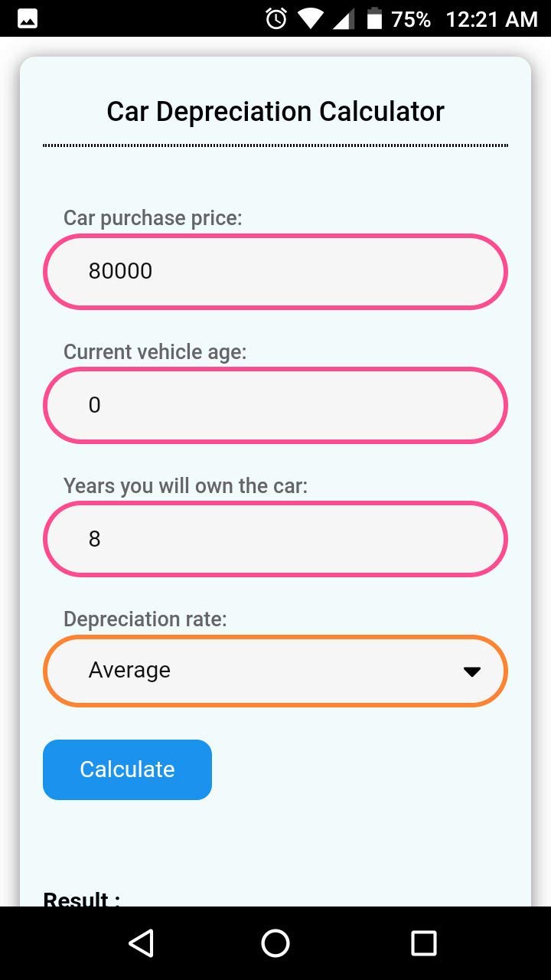This screenshot has width=551, height=980.
Task: Tap the Depreciation rate label
Action: click(145, 619)
